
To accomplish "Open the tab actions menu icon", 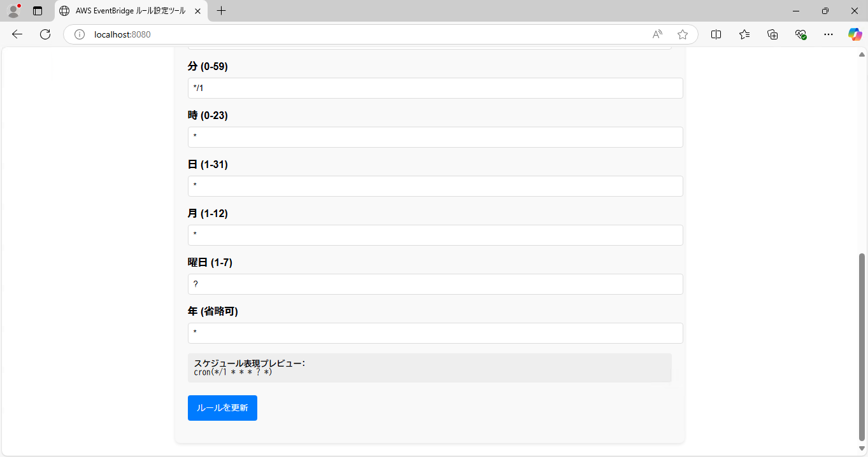I will 38,11.
